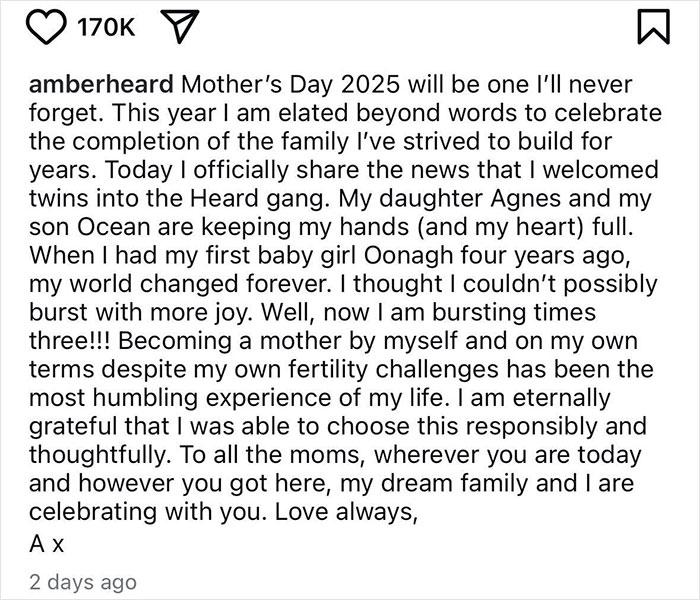Image resolution: width=700 pixels, height=600 pixels.
Task: Click the word 'three!!!' in the caption
Action: tap(70, 341)
